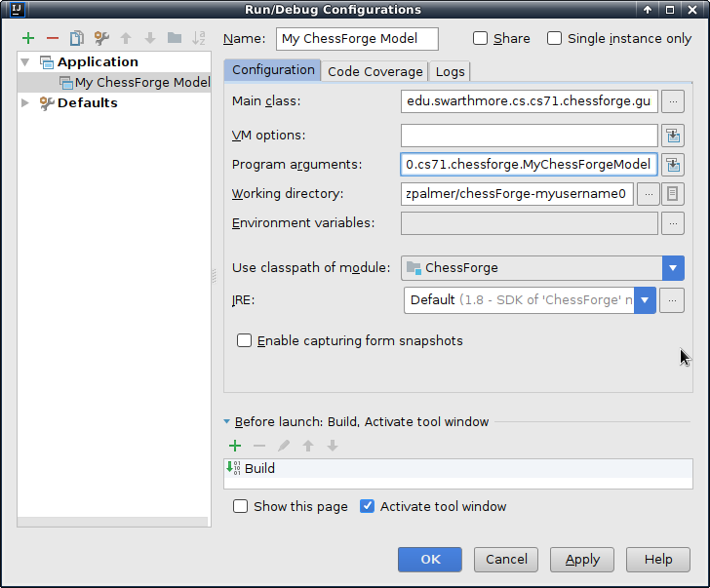This screenshot has width=710, height=588.
Task: Expand the Defaults tree node
Action: tap(25, 103)
